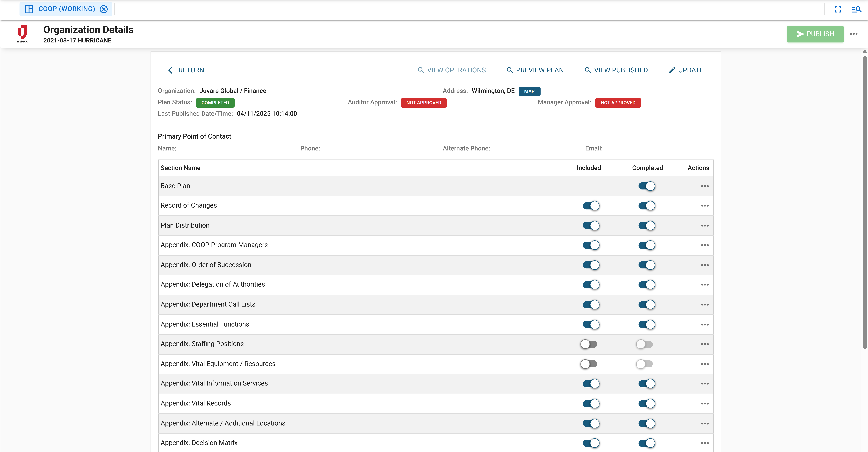Open Appendix: Vital Records actions menu

click(705, 403)
